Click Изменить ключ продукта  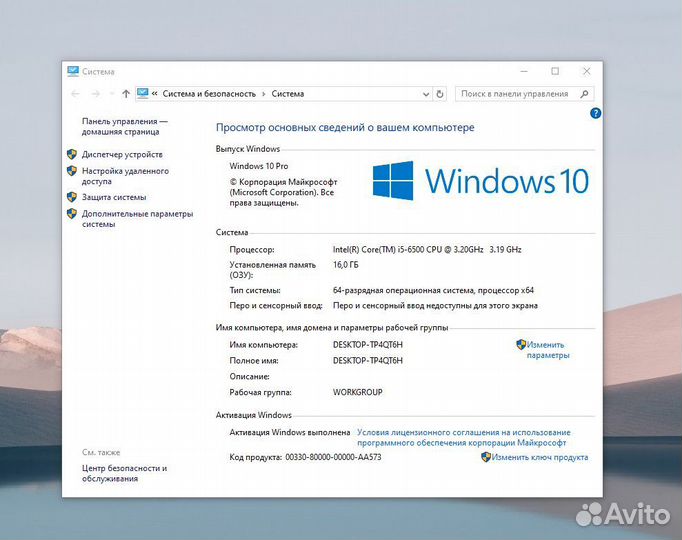pyautogui.click(x=540, y=457)
